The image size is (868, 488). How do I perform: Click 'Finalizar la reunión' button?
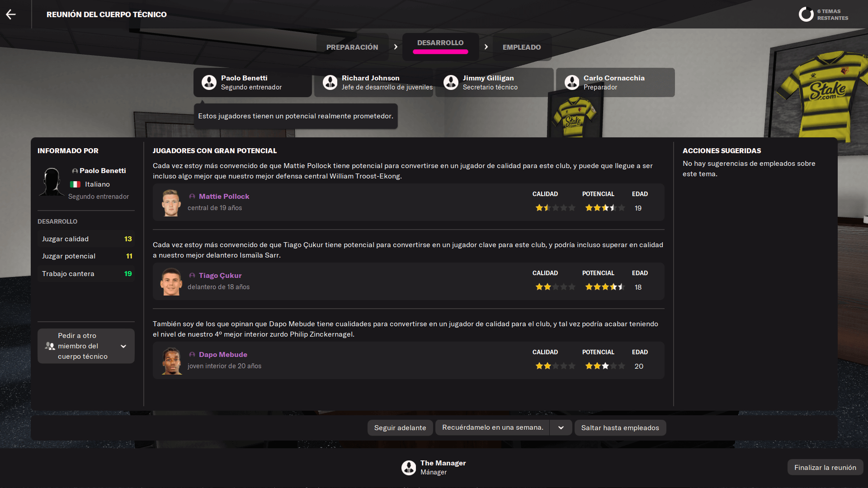coord(825,468)
